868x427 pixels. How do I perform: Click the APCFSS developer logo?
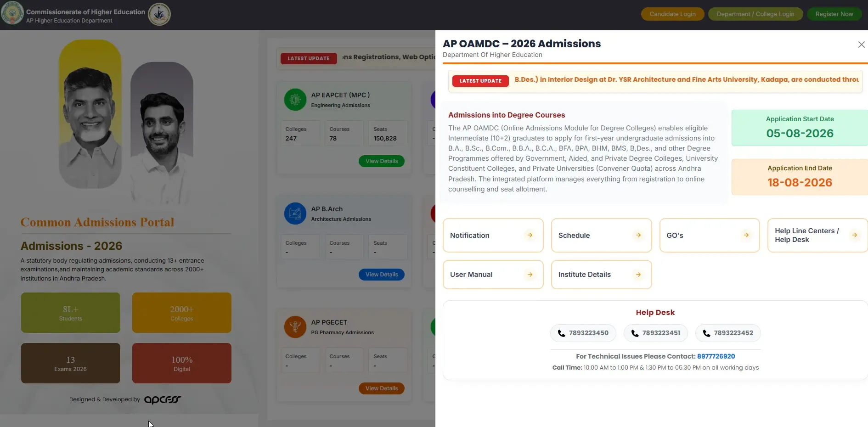tap(163, 400)
